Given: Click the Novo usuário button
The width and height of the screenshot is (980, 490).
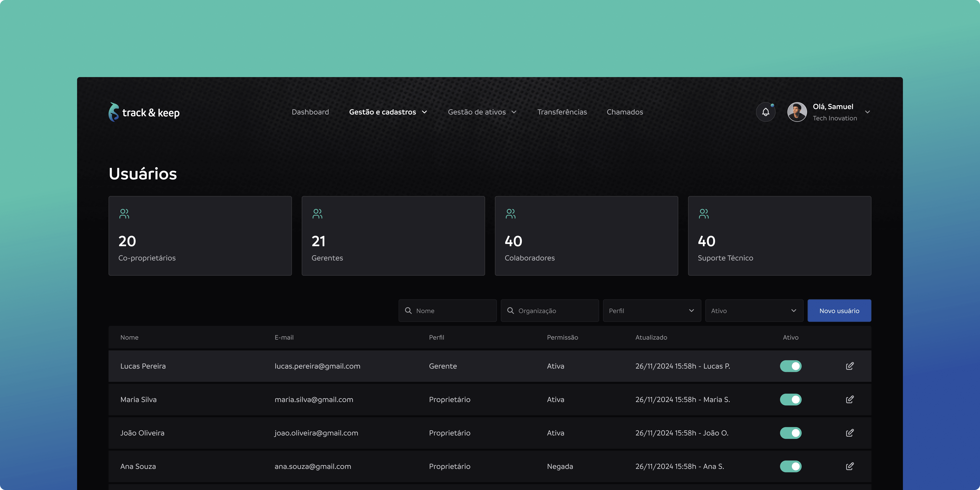Looking at the screenshot, I should tap(839, 310).
